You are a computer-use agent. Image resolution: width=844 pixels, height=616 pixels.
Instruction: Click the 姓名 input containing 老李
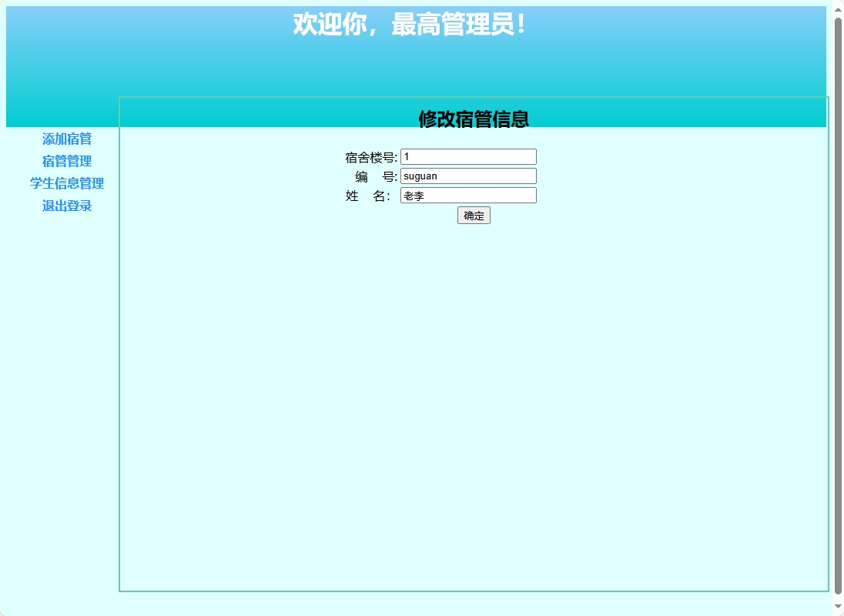tap(467, 195)
